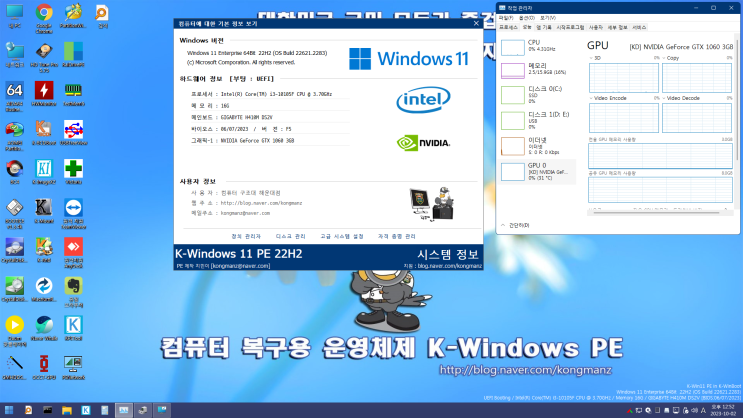Click the 장치 관리자 link
This screenshot has height=418, width=743.
(245, 236)
